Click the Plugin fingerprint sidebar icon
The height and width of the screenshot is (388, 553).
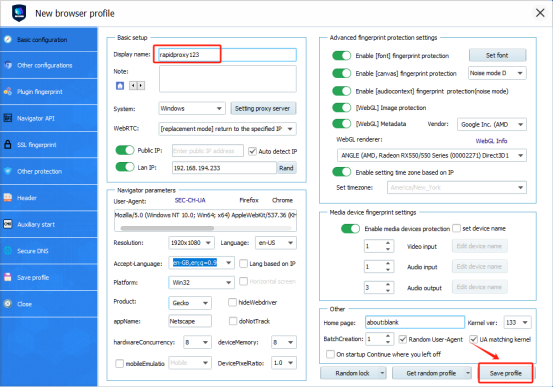[8, 91]
